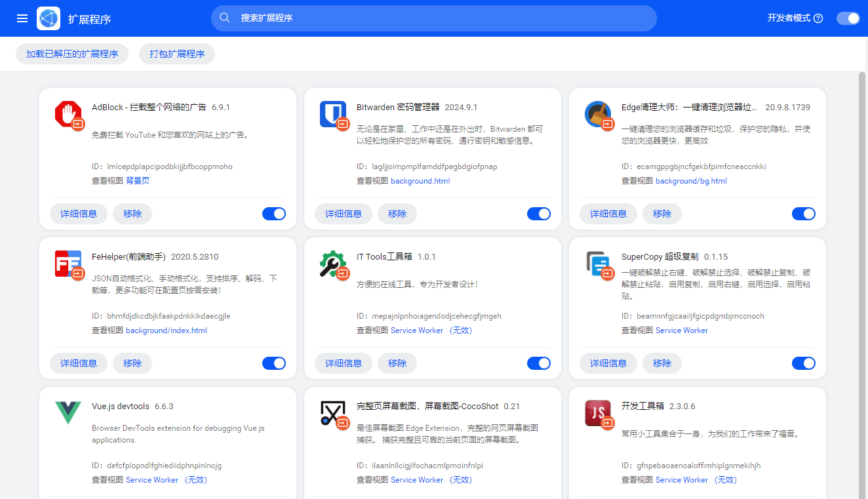Image resolution: width=868 pixels, height=499 pixels.
Task: Remove the IT Tools工具箱 extension
Action: [x=397, y=363]
